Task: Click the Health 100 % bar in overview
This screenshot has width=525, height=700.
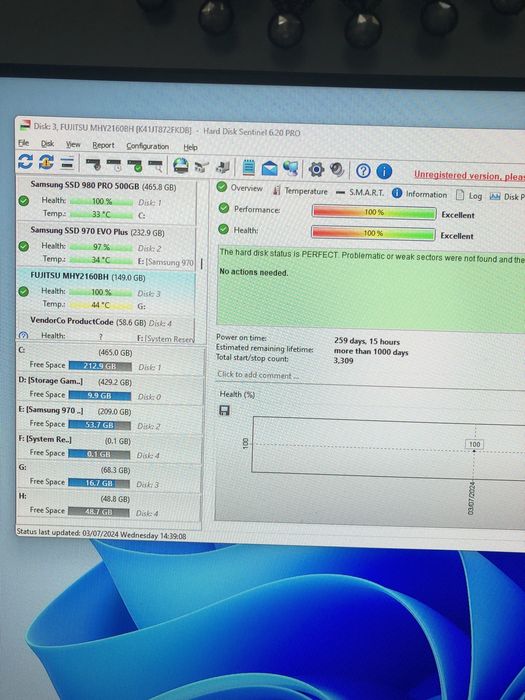Action: pos(373,233)
